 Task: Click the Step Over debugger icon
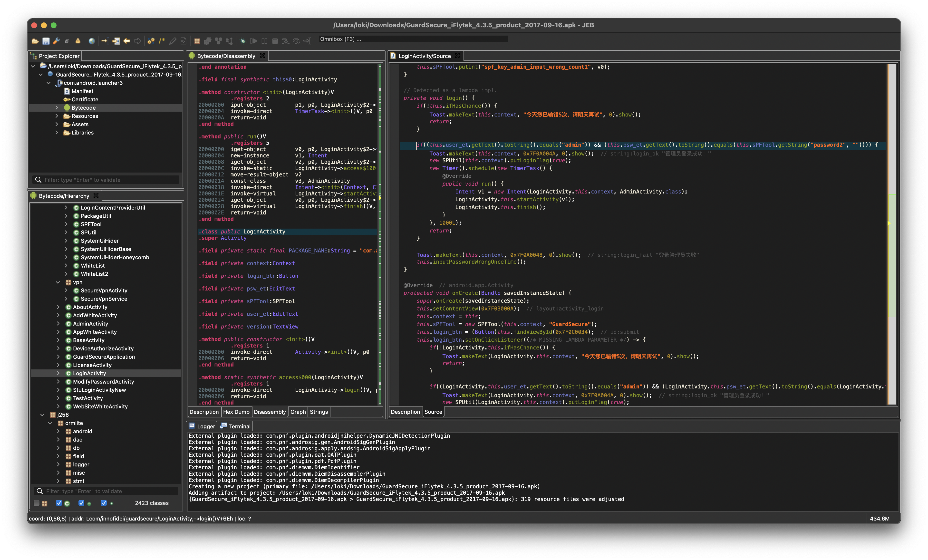tap(296, 41)
